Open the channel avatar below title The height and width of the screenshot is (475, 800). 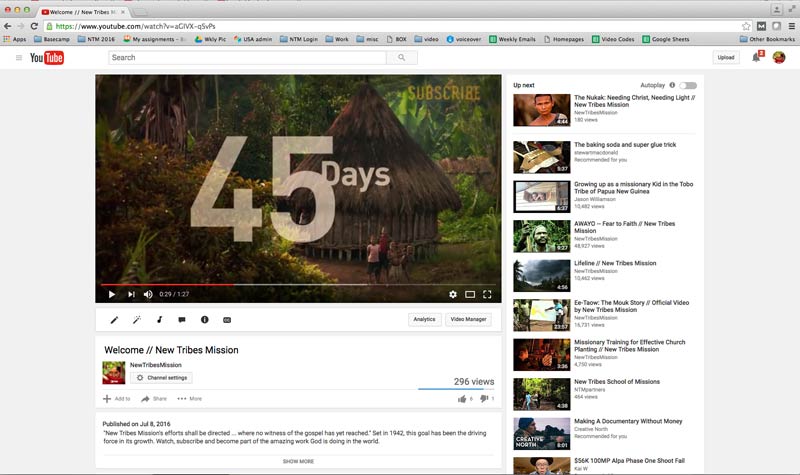[x=114, y=373]
